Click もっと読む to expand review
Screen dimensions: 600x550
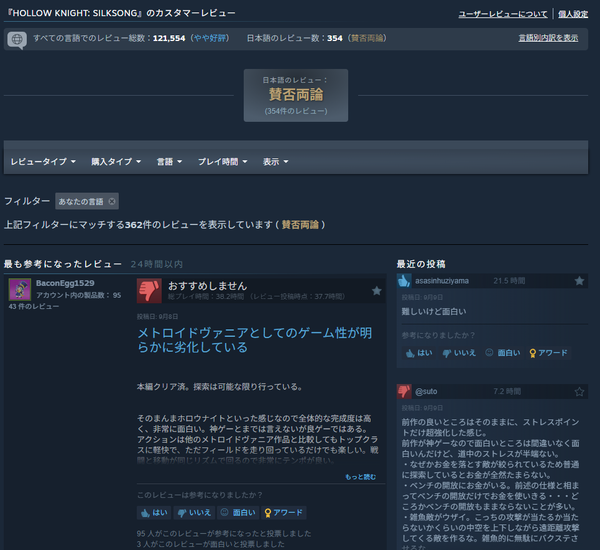[360, 477]
